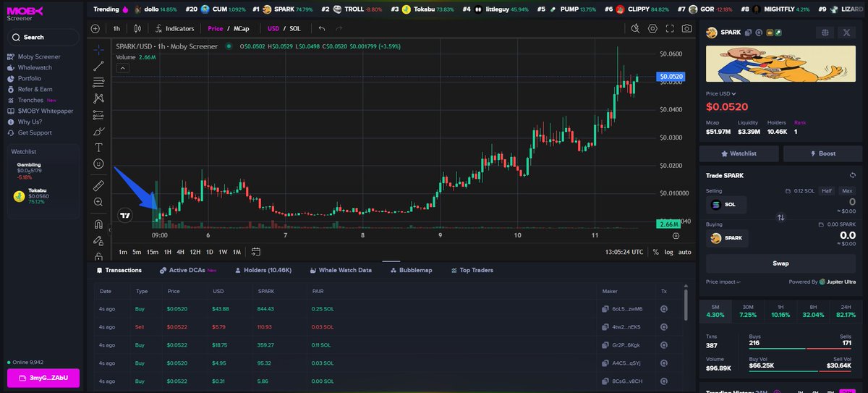Add SPARK to Watchlist button
Viewport: 868px width, 393px height.
[739, 153]
